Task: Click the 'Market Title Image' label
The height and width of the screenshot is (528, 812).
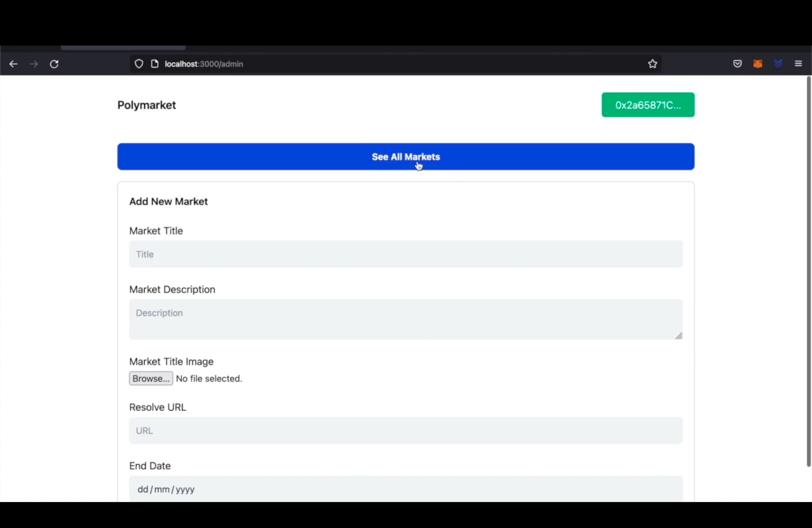Action: click(x=171, y=361)
